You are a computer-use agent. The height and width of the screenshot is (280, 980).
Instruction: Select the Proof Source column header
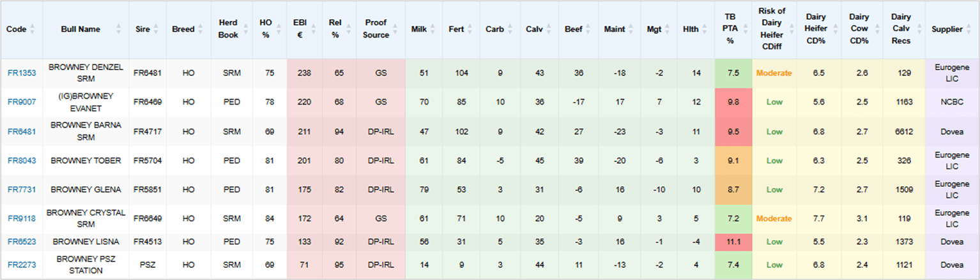point(376,29)
